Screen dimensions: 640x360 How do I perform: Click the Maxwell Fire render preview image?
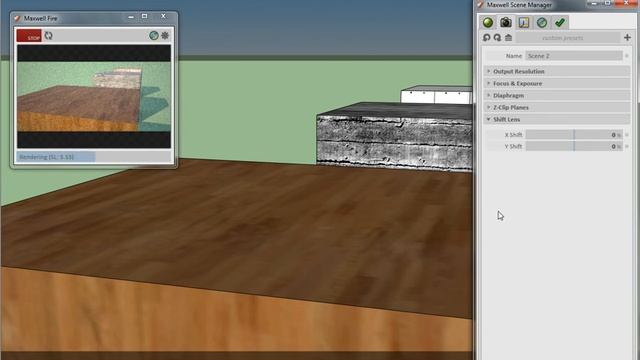tap(94, 96)
